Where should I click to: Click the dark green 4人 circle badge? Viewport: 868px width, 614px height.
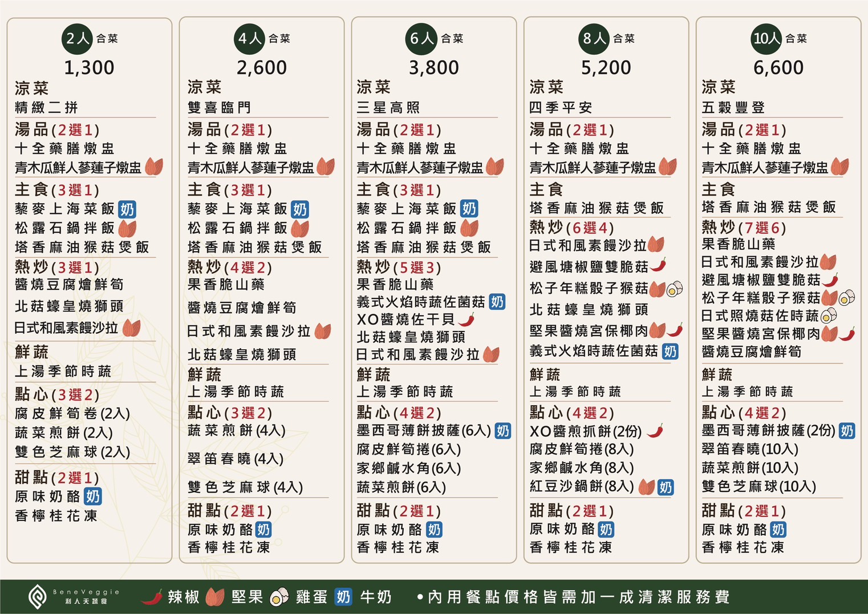[250, 39]
